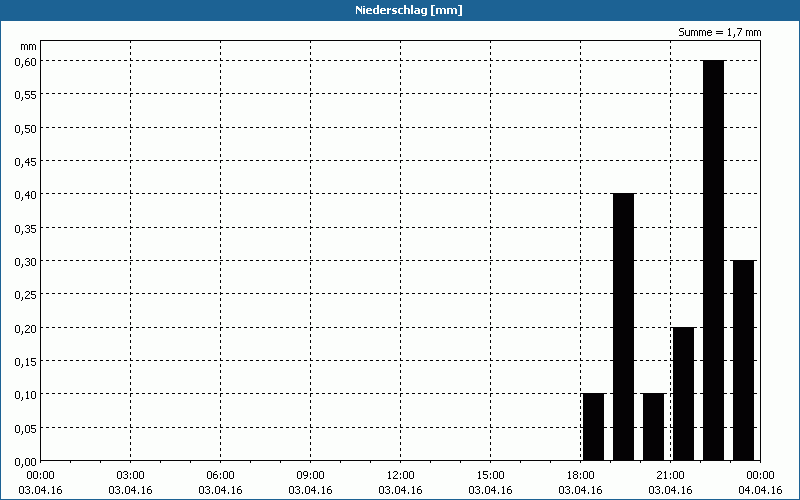Click the y-axis label '0,25'

26,294
